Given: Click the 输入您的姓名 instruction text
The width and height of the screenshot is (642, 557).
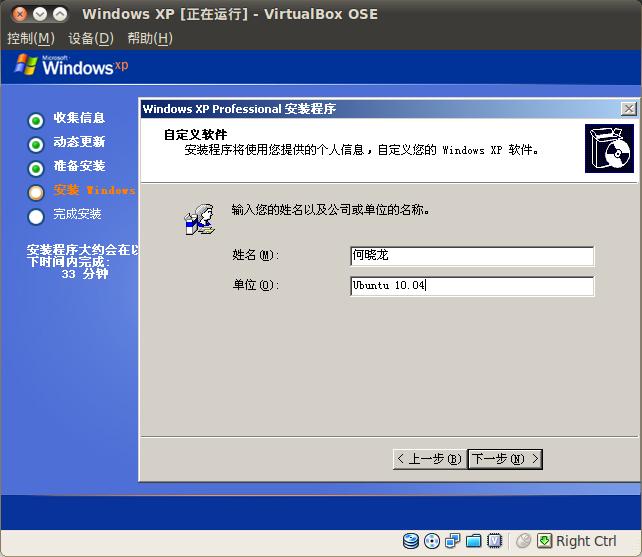Looking at the screenshot, I should tap(330, 210).
